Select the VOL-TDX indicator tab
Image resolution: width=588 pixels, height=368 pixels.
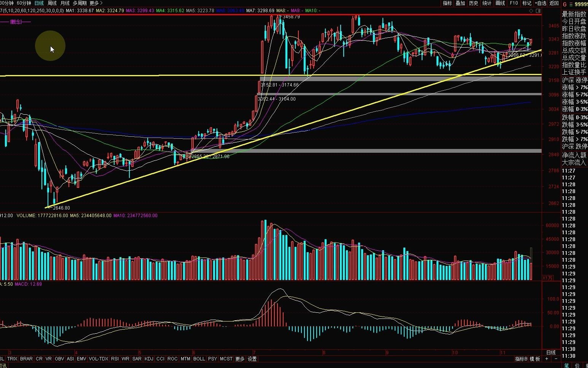[99, 359]
